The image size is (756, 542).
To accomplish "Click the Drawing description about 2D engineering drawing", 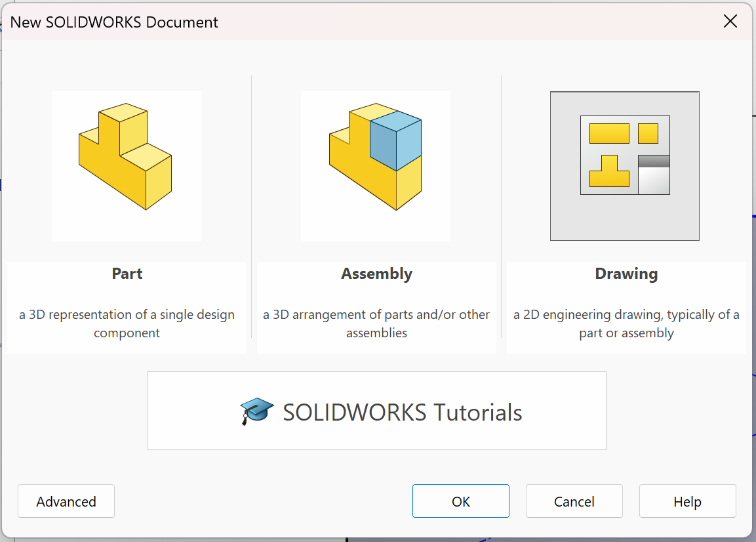I will 626,323.
